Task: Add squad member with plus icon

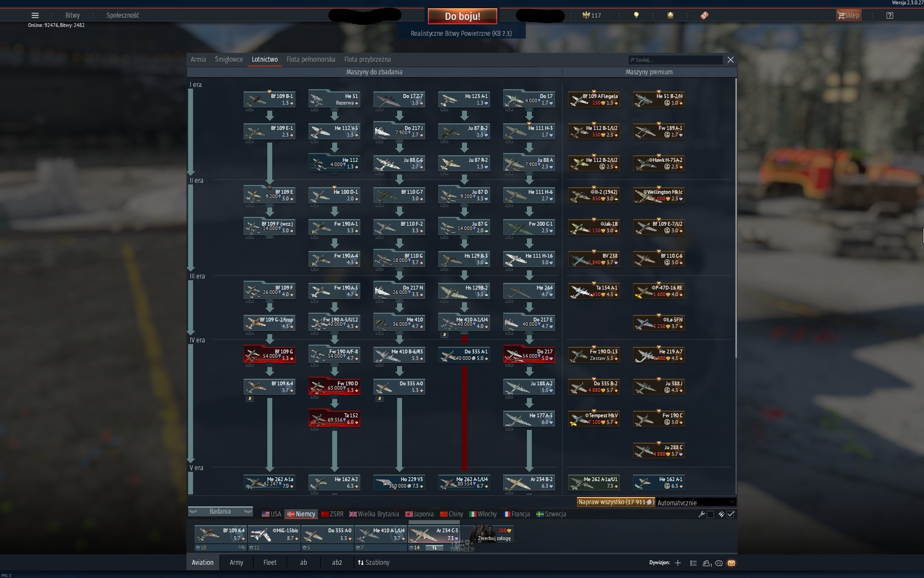Action: click(x=678, y=563)
